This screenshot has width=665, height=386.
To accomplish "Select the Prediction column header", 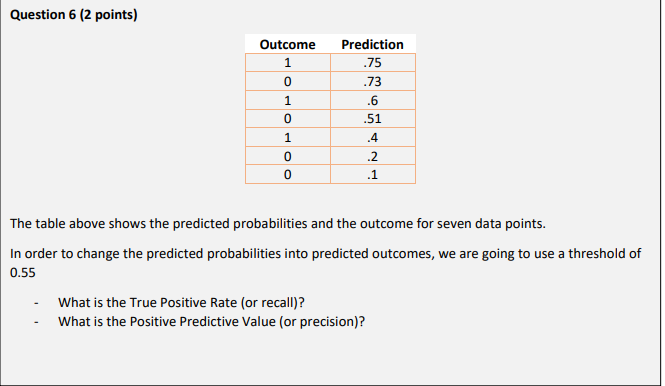I will [372, 44].
